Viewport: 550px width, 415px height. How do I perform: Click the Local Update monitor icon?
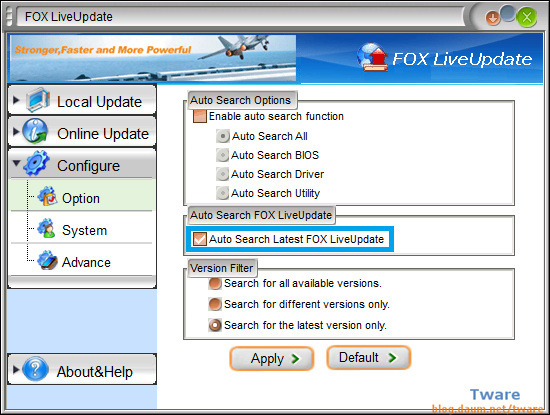pos(38,100)
